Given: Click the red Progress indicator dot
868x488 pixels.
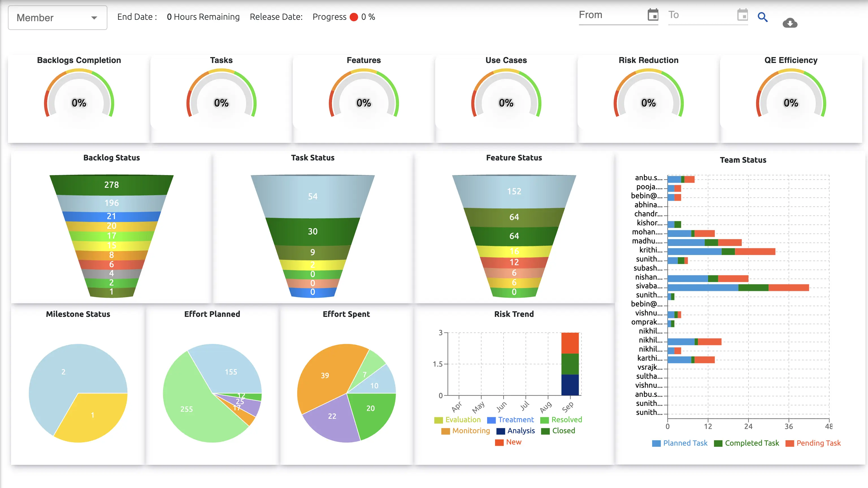Looking at the screenshot, I should click(354, 17).
